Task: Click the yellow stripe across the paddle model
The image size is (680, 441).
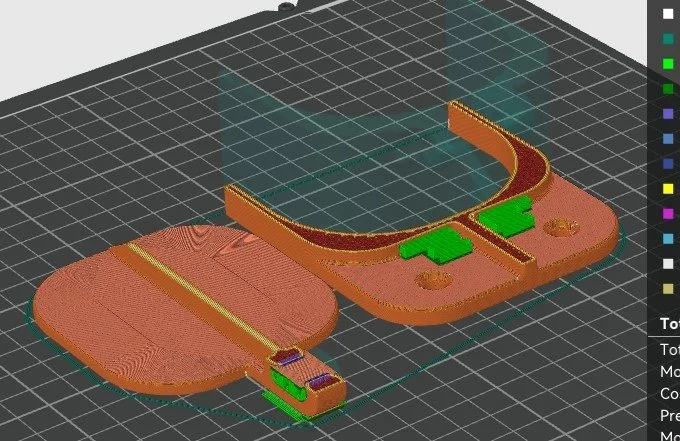Action: [204, 298]
